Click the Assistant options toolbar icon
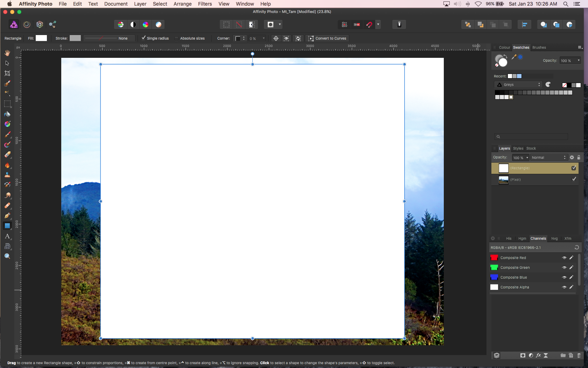This screenshot has width=588, height=368. [399, 25]
